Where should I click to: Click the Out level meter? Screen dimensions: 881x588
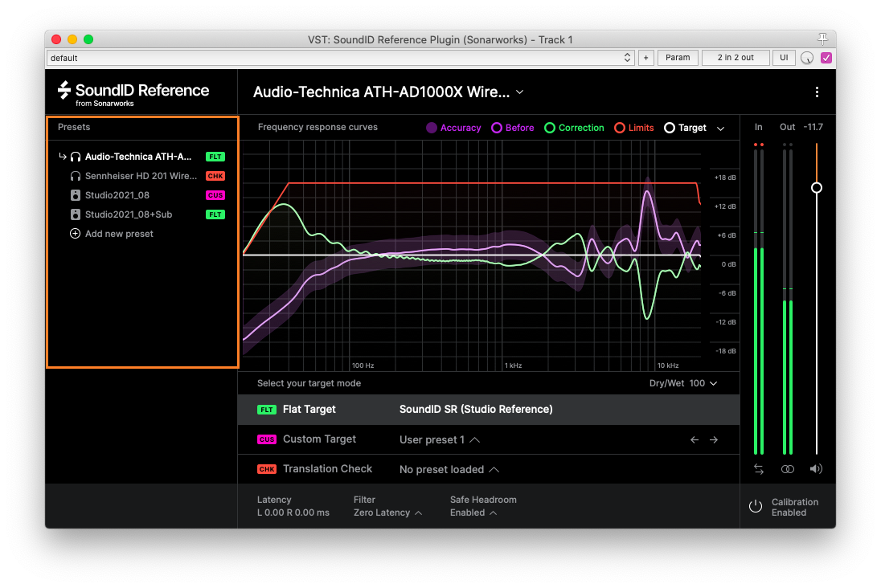pos(788,299)
